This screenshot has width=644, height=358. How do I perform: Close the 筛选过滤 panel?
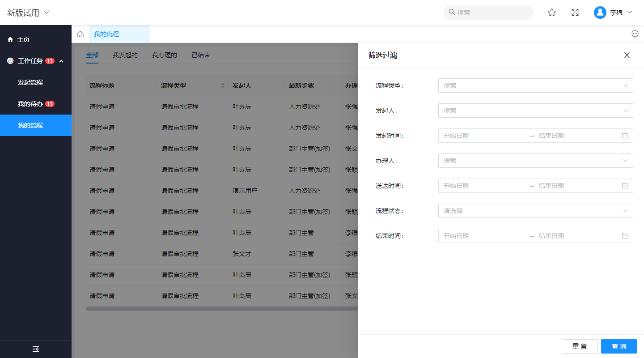(627, 55)
